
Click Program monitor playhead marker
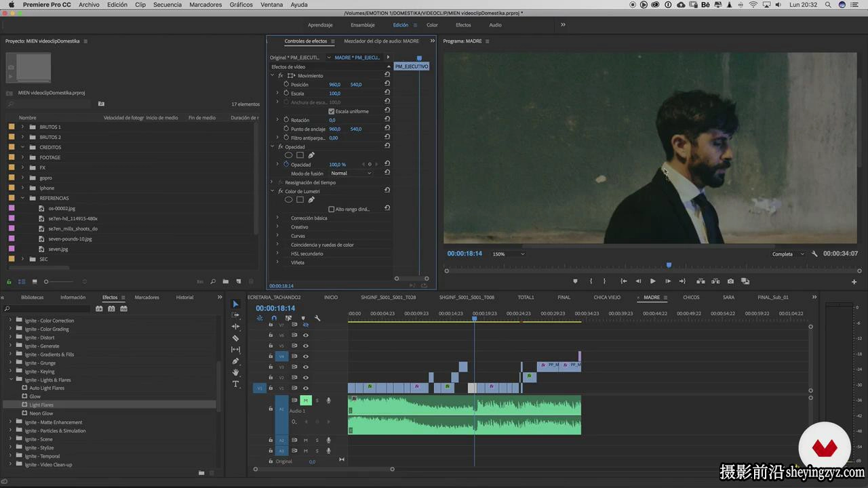(669, 265)
